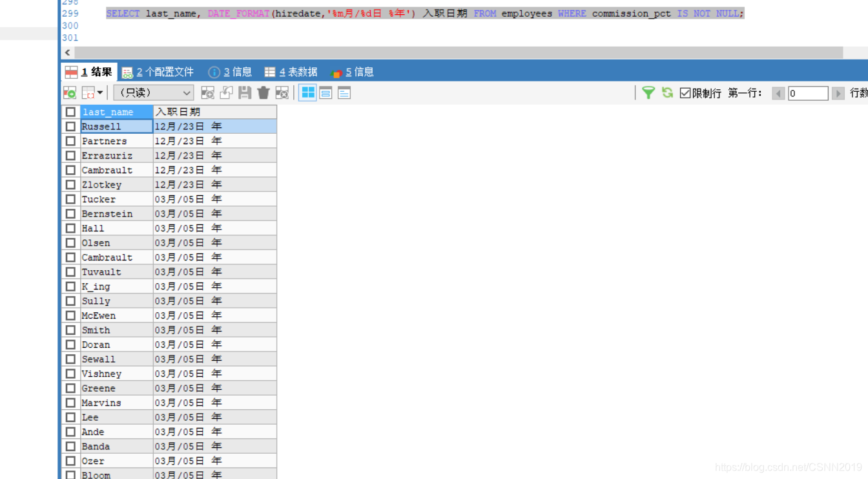Click the 入职日期 column header
The image size is (868, 479).
[x=215, y=112]
